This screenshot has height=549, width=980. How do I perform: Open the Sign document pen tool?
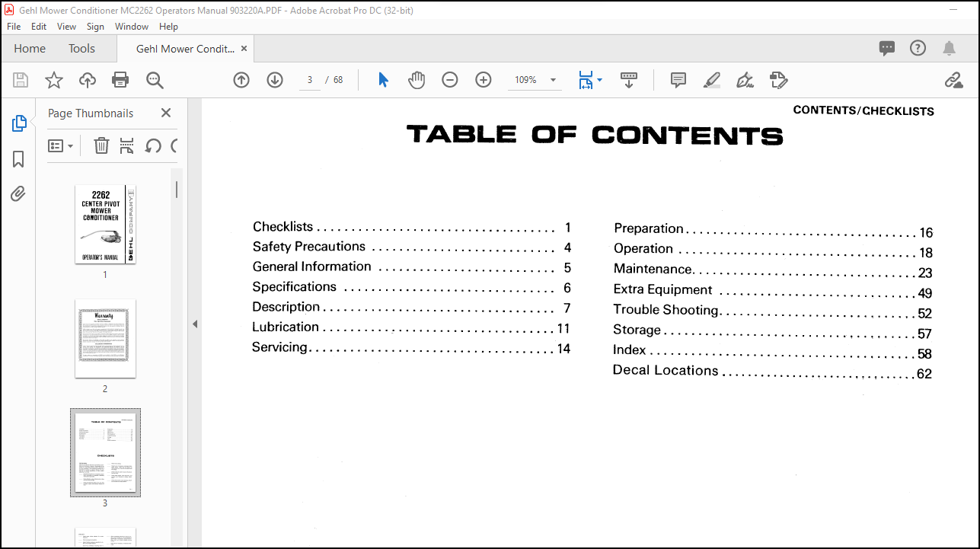pyautogui.click(x=745, y=80)
